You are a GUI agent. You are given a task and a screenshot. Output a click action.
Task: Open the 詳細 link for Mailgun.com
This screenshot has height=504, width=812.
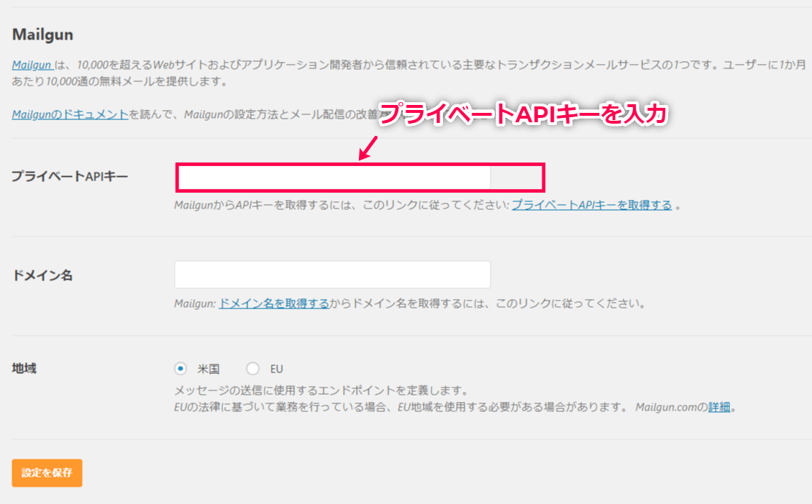(719, 407)
